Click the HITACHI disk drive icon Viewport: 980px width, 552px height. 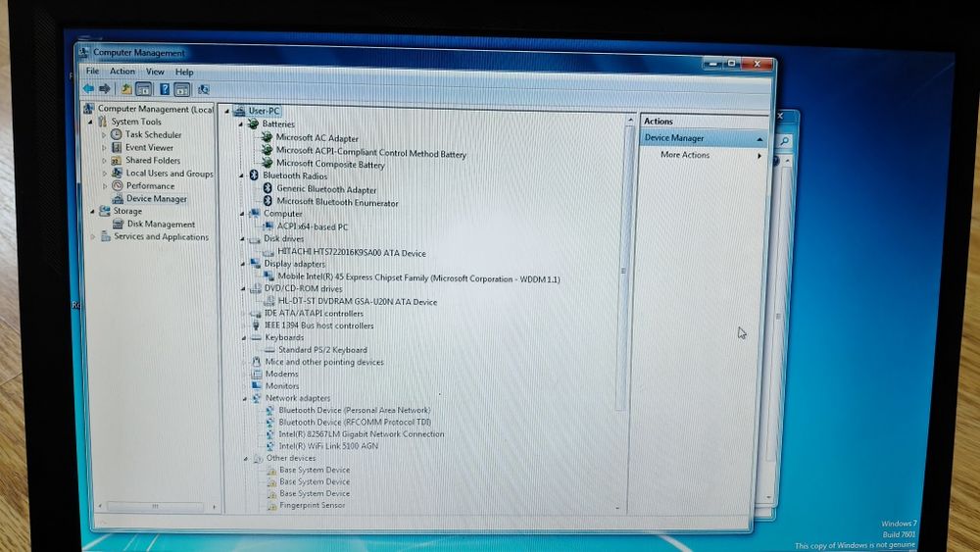tap(269, 252)
